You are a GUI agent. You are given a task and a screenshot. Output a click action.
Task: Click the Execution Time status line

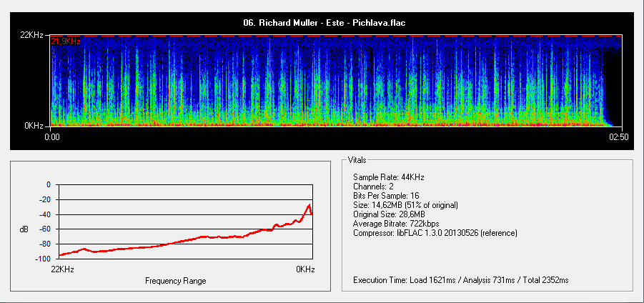pos(460,280)
